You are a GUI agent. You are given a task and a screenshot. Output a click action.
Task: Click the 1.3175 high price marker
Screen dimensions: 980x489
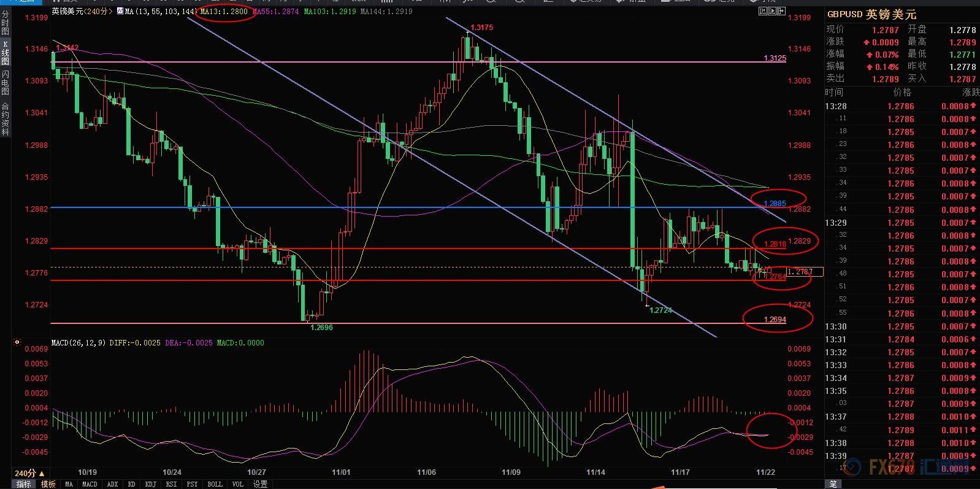coord(481,28)
